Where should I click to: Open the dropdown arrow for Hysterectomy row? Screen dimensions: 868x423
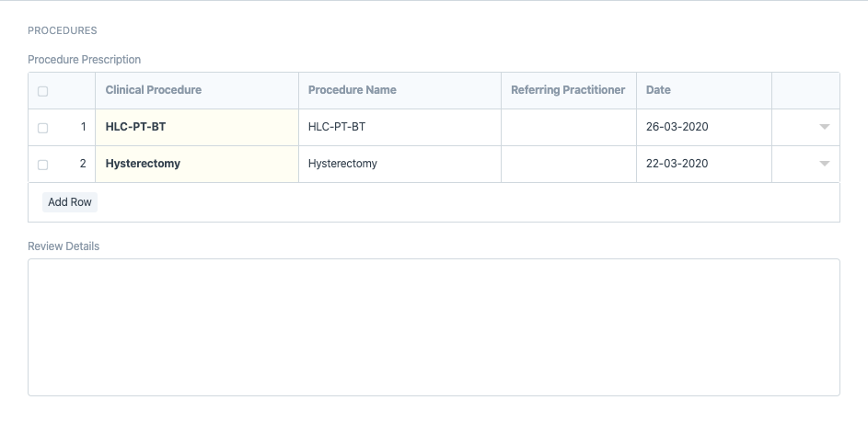tap(825, 164)
